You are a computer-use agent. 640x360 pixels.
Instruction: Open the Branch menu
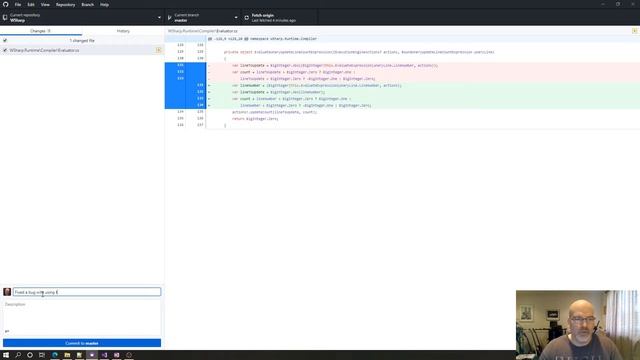(87, 4)
